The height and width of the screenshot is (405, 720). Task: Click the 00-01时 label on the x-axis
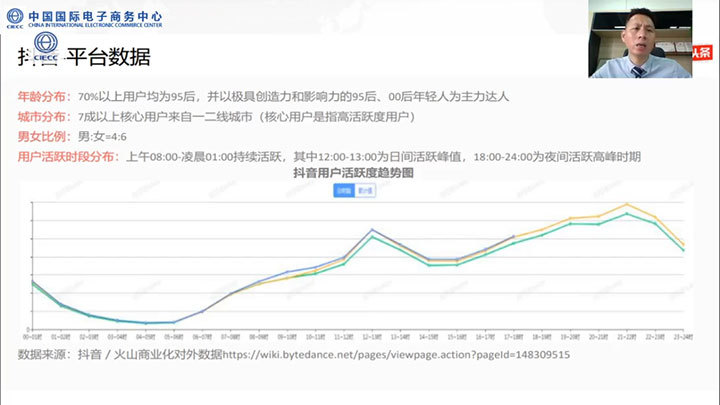(x=33, y=339)
